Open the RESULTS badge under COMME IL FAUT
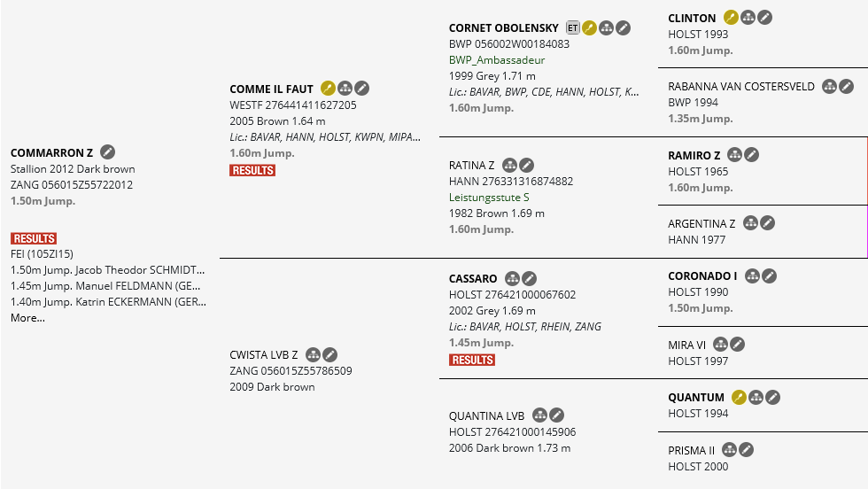 [252, 170]
